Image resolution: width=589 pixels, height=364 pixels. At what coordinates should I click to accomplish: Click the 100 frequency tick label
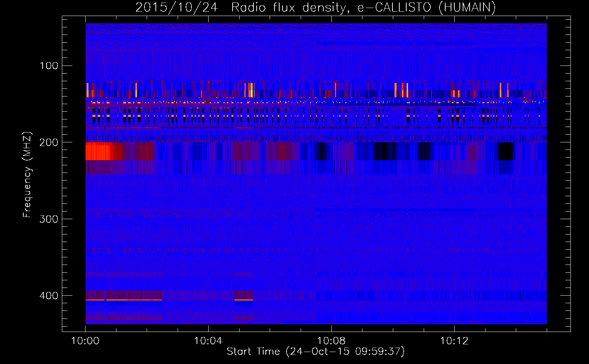click(49, 66)
